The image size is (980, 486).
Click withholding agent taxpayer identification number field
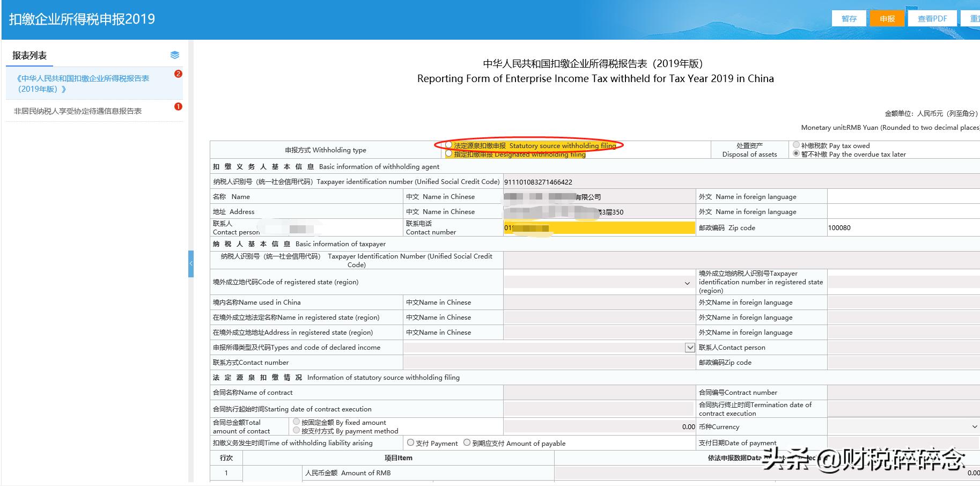[742, 182]
